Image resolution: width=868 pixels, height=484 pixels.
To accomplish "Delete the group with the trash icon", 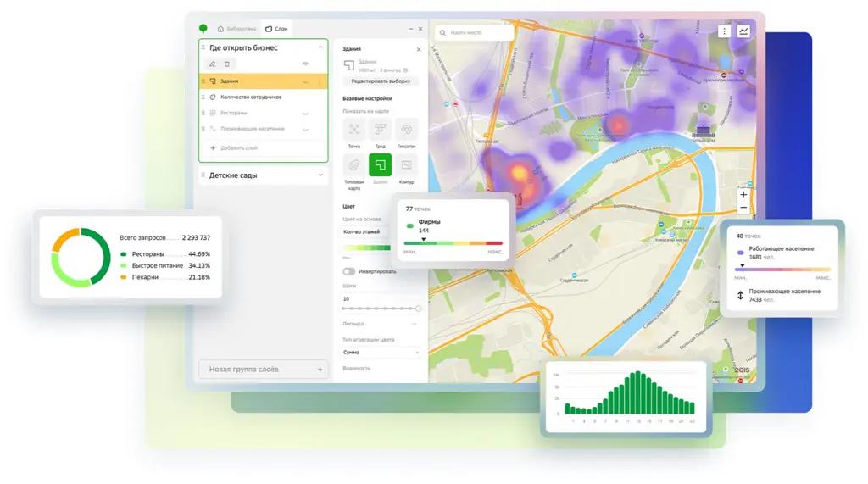I will click(x=227, y=64).
